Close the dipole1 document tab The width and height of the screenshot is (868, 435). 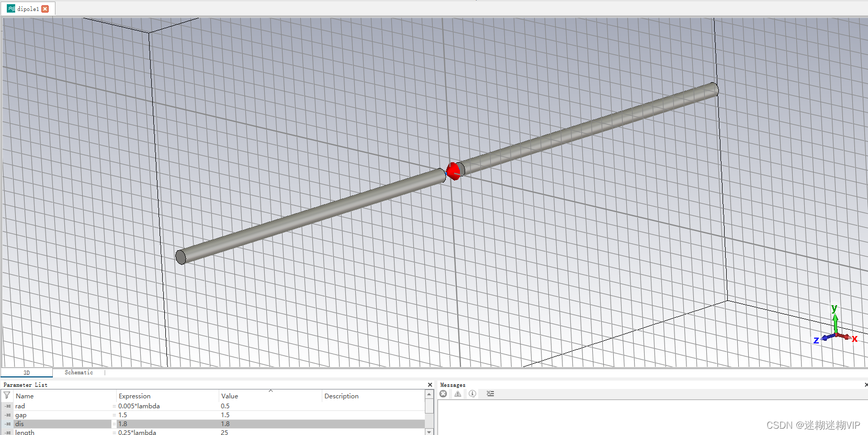45,9
